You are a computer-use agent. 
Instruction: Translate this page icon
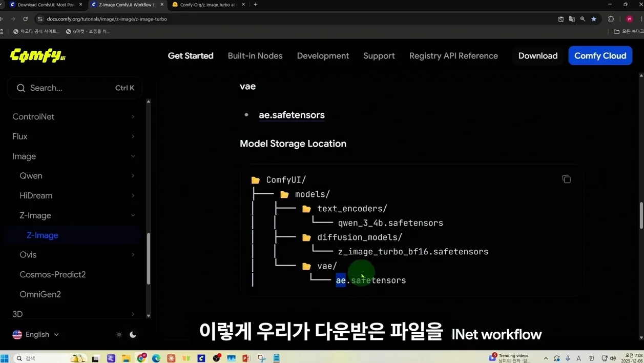(572, 19)
